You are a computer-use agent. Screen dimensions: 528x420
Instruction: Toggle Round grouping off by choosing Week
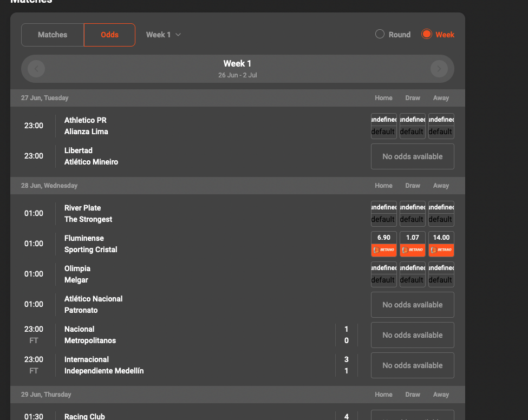coord(427,34)
